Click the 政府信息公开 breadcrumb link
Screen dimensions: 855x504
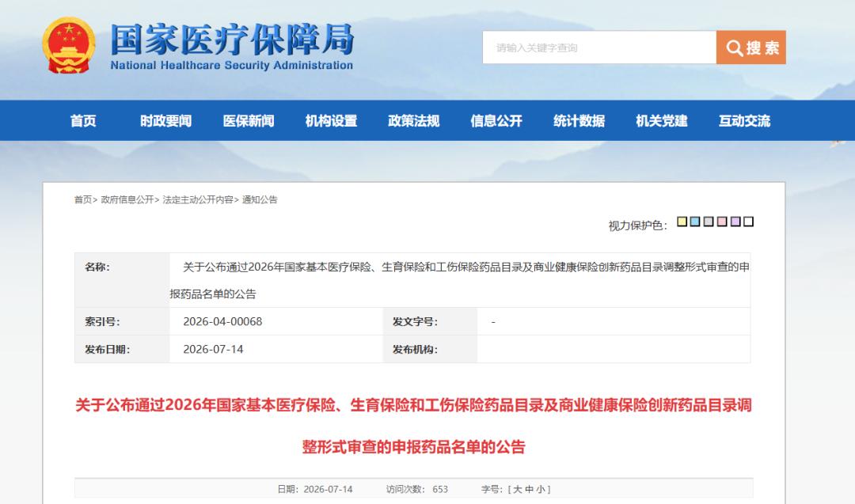pos(127,200)
